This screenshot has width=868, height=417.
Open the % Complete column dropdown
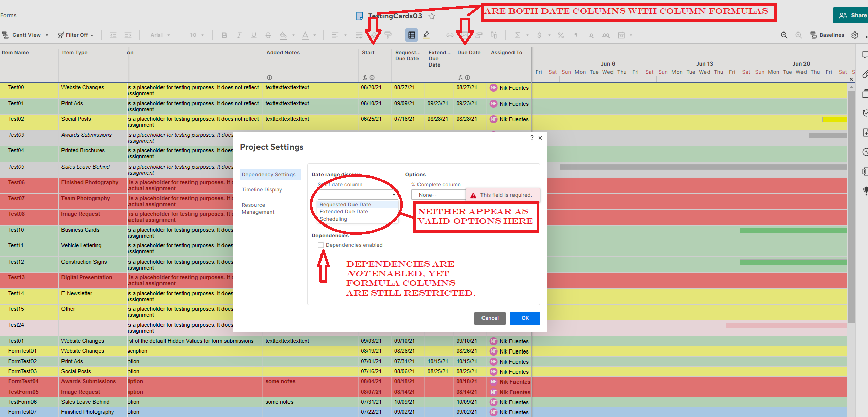(438, 195)
